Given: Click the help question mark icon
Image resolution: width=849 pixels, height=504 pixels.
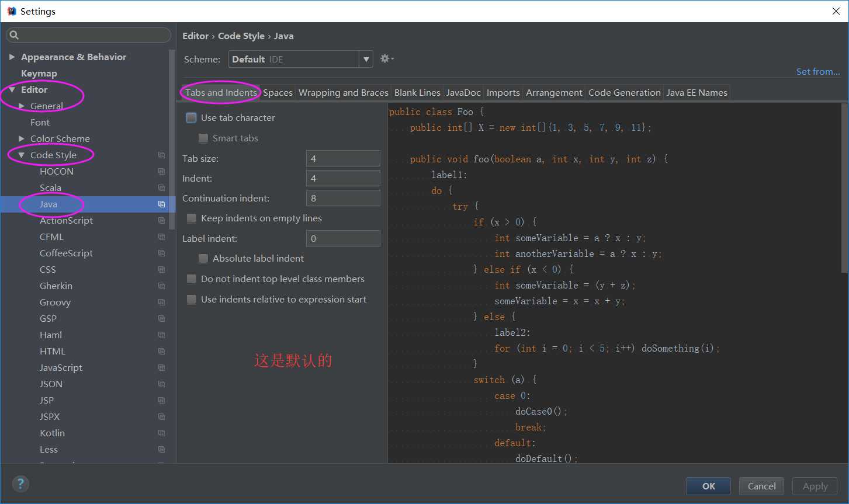Looking at the screenshot, I should [20, 484].
